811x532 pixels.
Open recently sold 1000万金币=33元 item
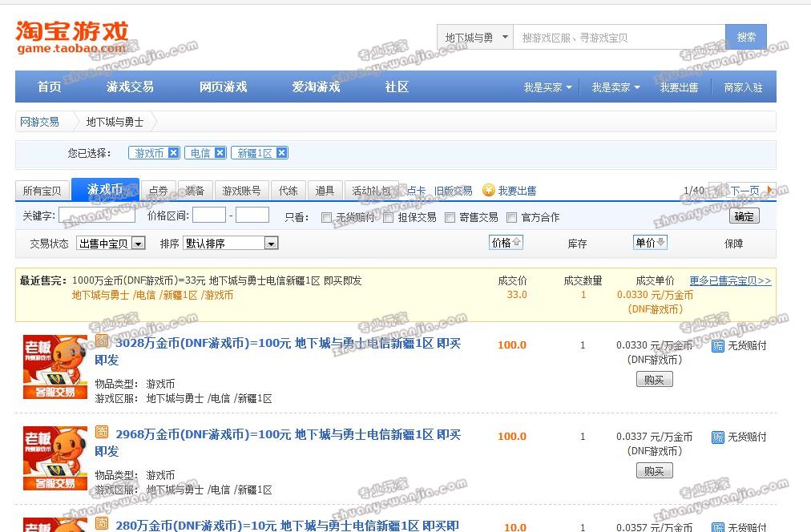coord(216,280)
